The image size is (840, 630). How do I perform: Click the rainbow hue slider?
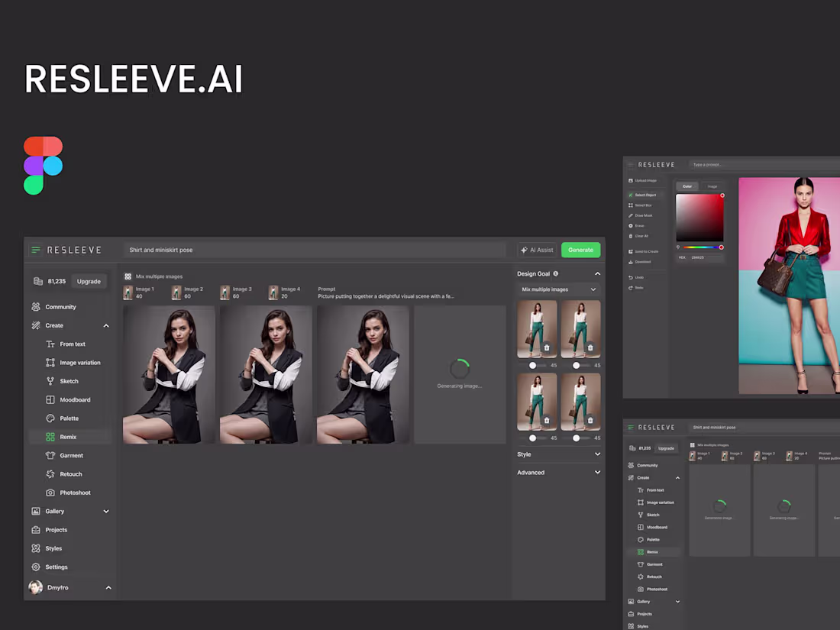pyautogui.click(x=701, y=247)
